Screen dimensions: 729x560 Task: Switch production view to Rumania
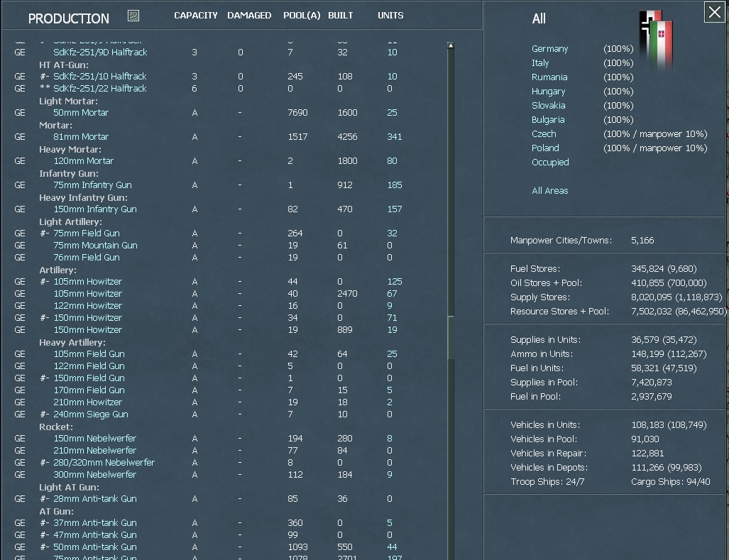[548, 77]
